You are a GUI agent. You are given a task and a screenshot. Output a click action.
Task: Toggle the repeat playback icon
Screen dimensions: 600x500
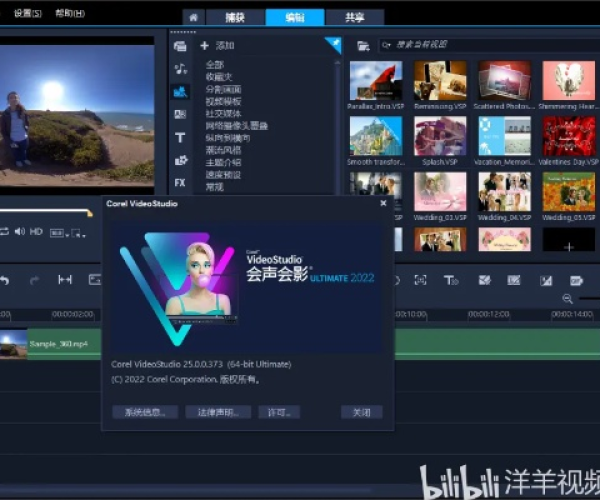point(4,231)
